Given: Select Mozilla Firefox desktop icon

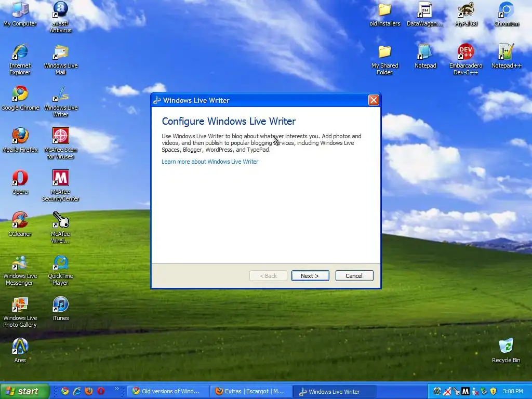Looking at the screenshot, I should [x=20, y=140].
